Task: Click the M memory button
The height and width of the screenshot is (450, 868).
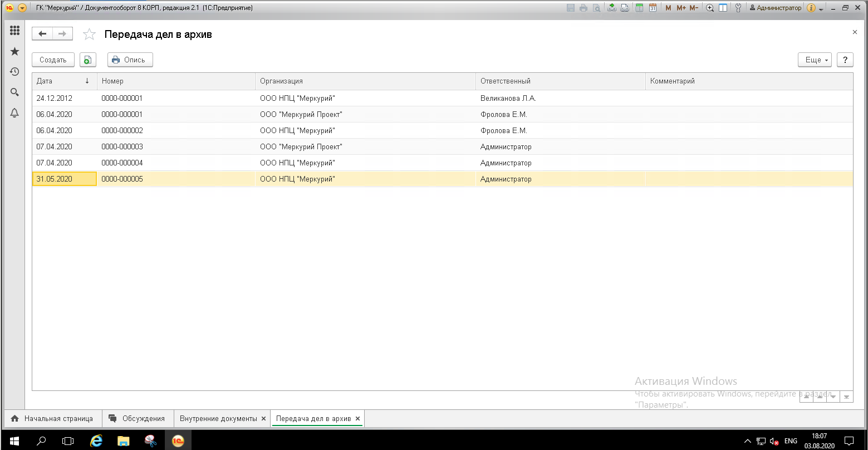Action: click(669, 8)
